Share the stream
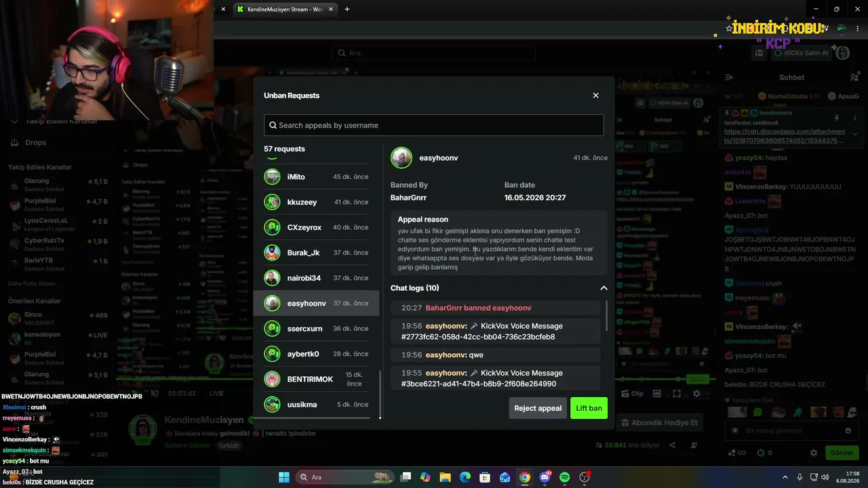The height and width of the screenshot is (488, 868). pos(672,445)
